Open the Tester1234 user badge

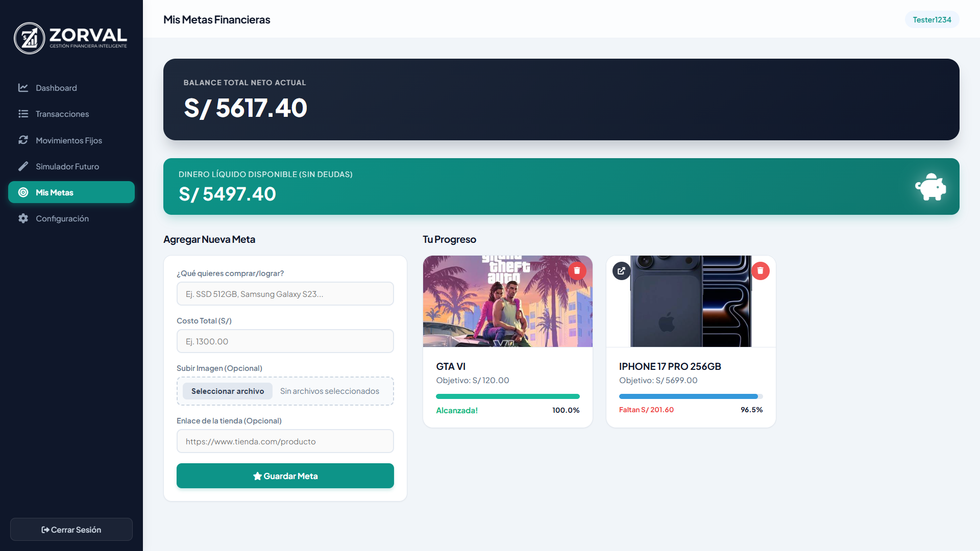932,20
